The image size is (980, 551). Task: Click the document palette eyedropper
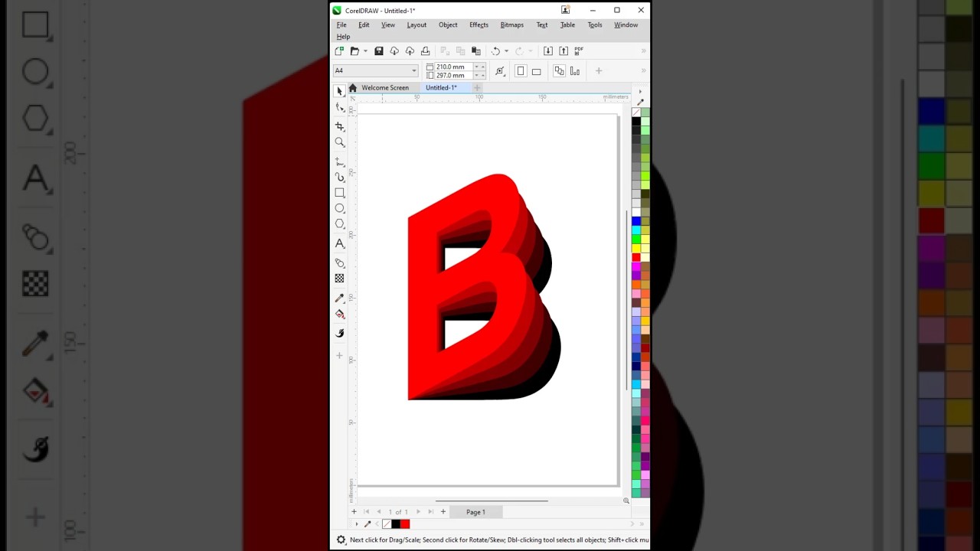(x=367, y=524)
